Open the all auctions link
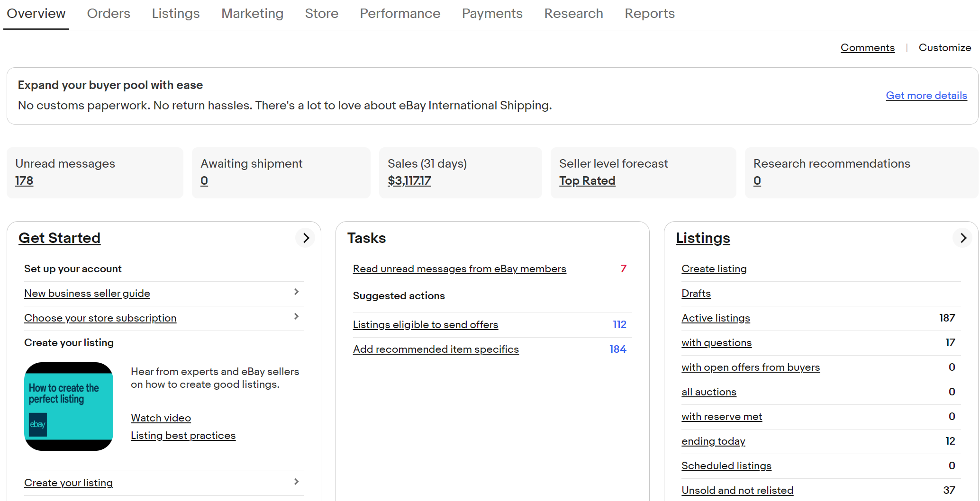Image resolution: width=980 pixels, height=501 pixels. click(x=709, y=392)
